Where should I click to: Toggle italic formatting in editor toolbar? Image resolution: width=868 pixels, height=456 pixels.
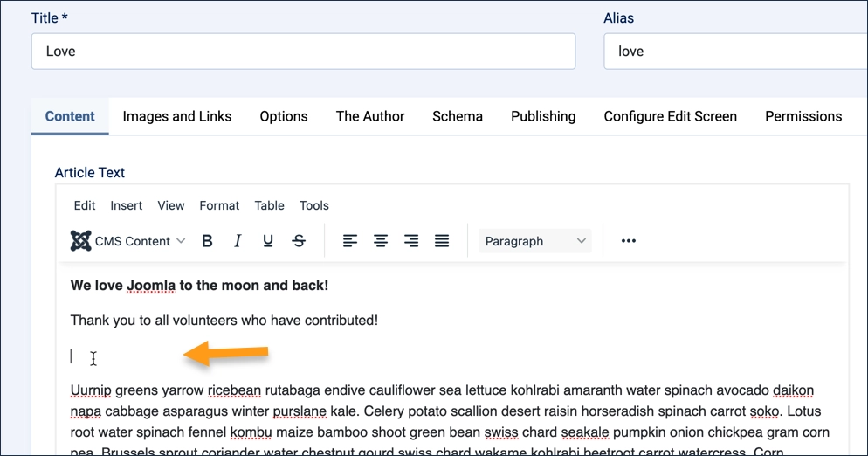[238, 241]
